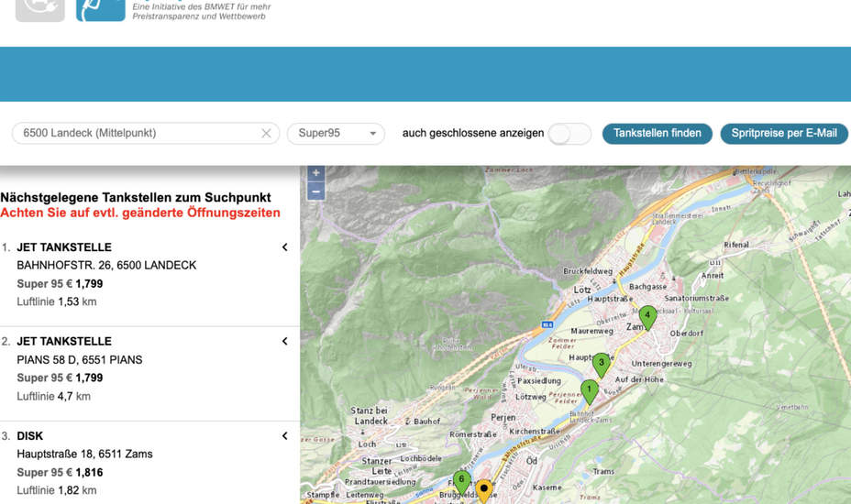Expand the DISK station details

[285, 435]
